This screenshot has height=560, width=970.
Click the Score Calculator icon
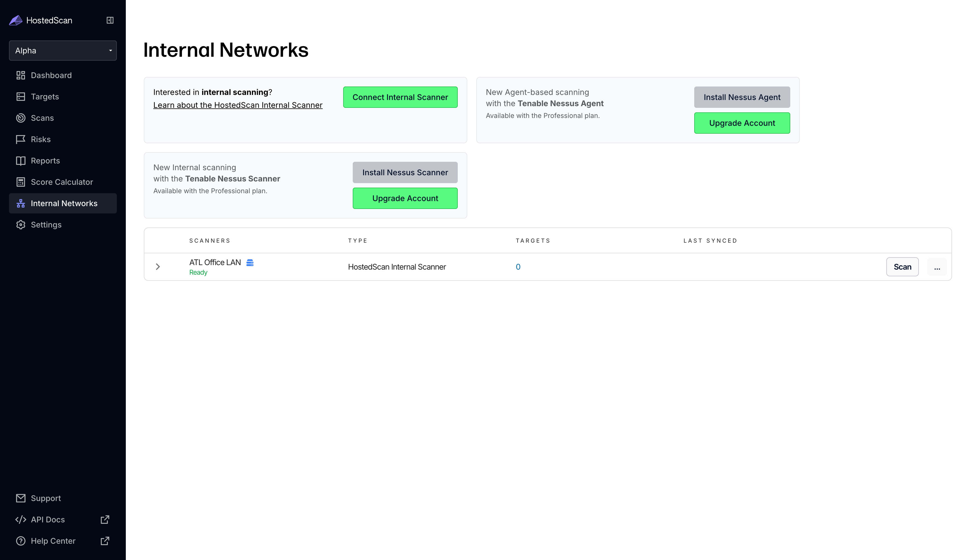(21, 182)
